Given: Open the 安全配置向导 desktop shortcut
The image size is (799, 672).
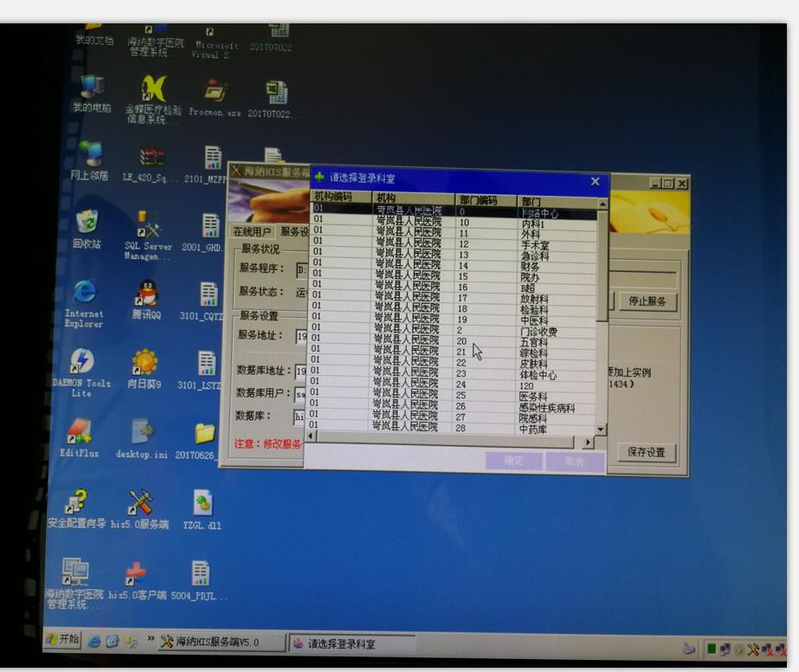Looking at the screenshot, I should click(76, 502).
